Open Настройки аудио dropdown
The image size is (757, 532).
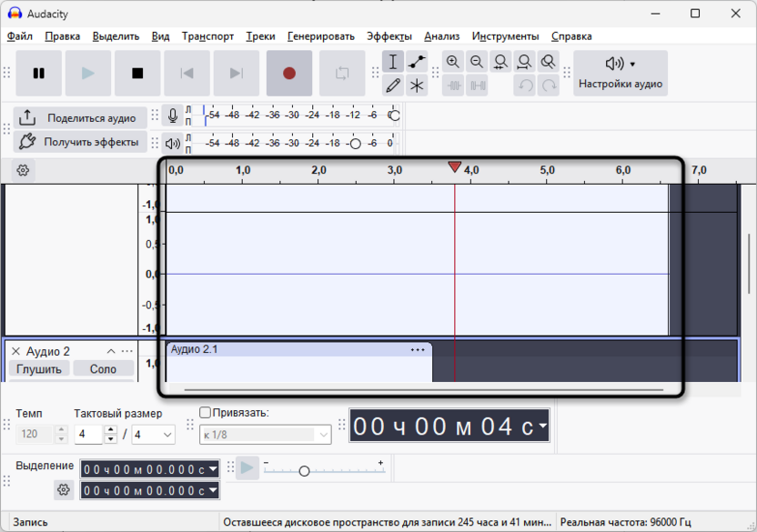[x=621, y=74]
